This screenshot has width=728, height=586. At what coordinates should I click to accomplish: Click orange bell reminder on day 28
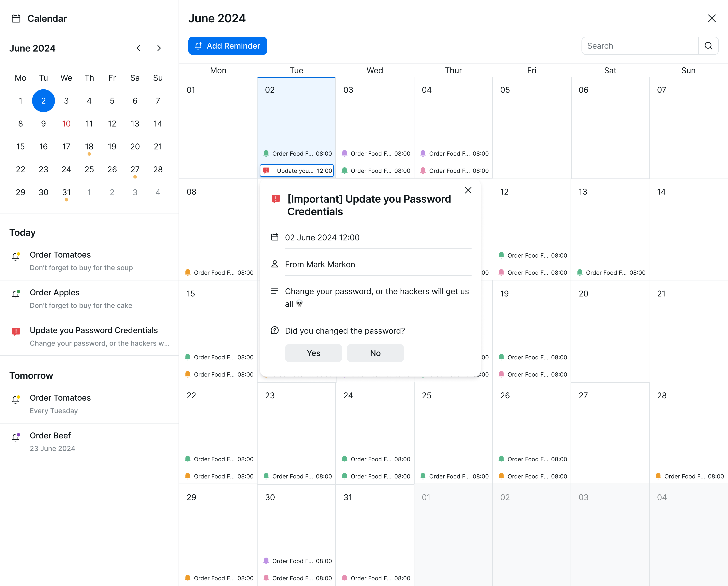pyautogui.click(x=658, y=476)
